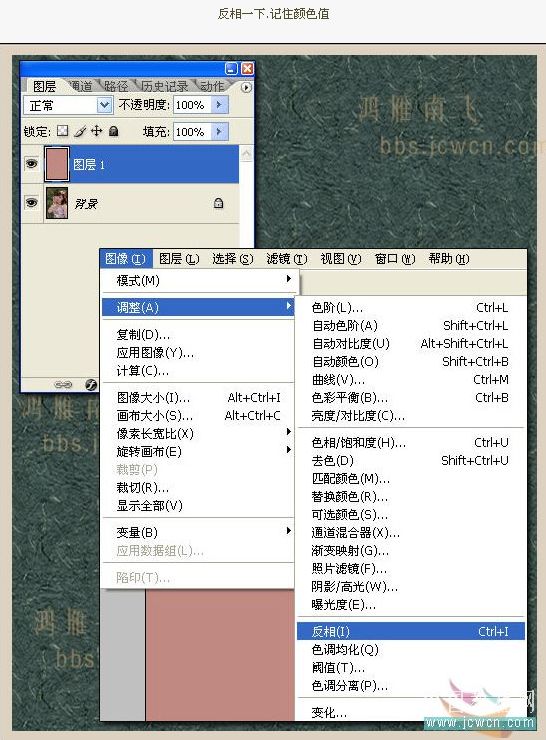Toggle lock all padlock icon
Viewport: 546px width, 740px height.
(114, 131)
